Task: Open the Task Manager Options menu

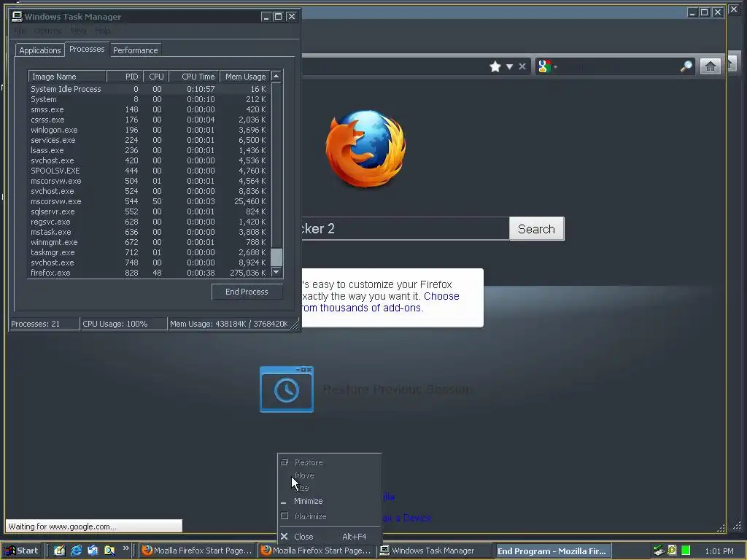Action: pos(47,31)
